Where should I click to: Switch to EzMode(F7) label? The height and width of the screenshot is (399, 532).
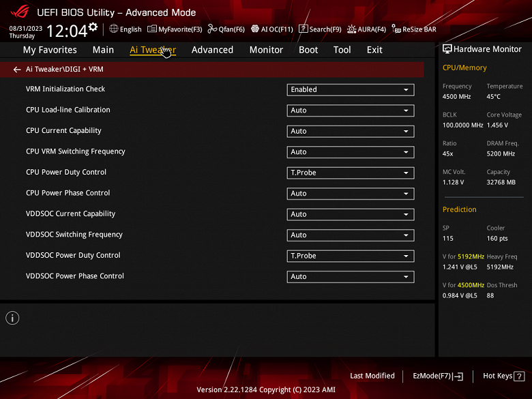pos(432,376)
